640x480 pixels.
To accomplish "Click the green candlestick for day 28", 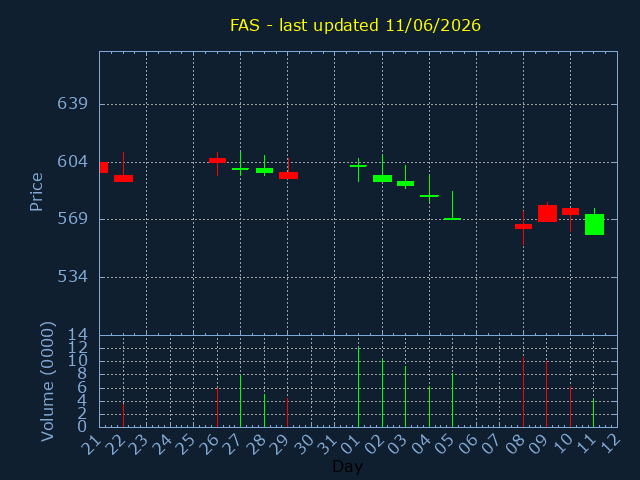I will (264, 170).
